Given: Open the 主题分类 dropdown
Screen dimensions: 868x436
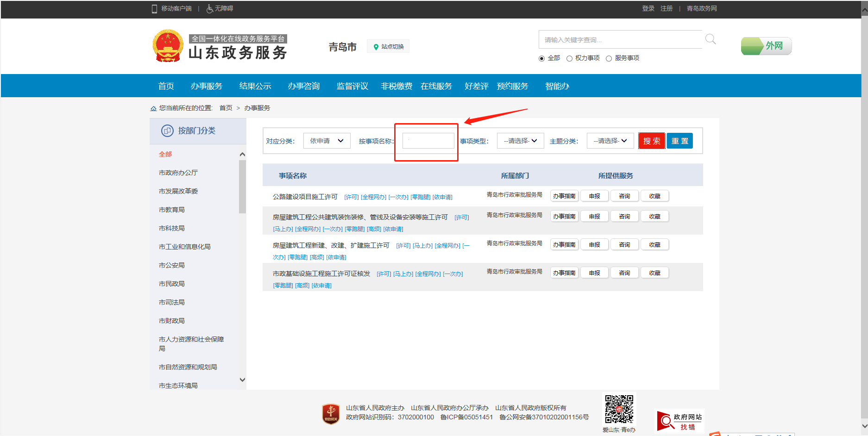Looking at the screenshot, I should (610, 141).
